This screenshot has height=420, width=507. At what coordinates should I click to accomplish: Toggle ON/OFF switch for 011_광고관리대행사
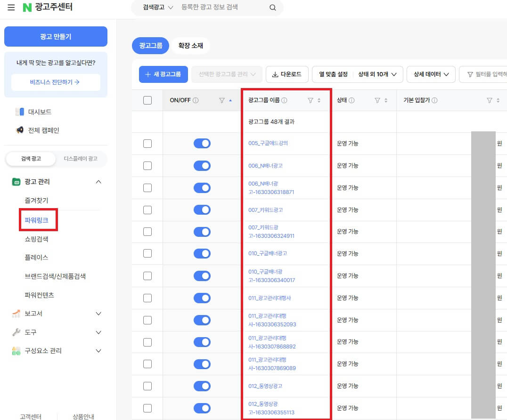click(x=202, y=298)
